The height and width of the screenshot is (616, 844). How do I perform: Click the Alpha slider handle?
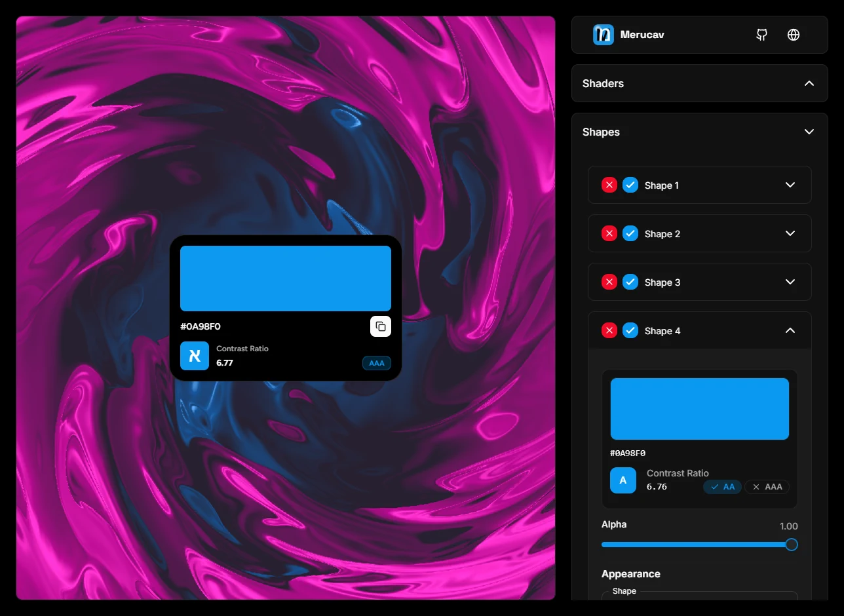(x=792, y=545)
